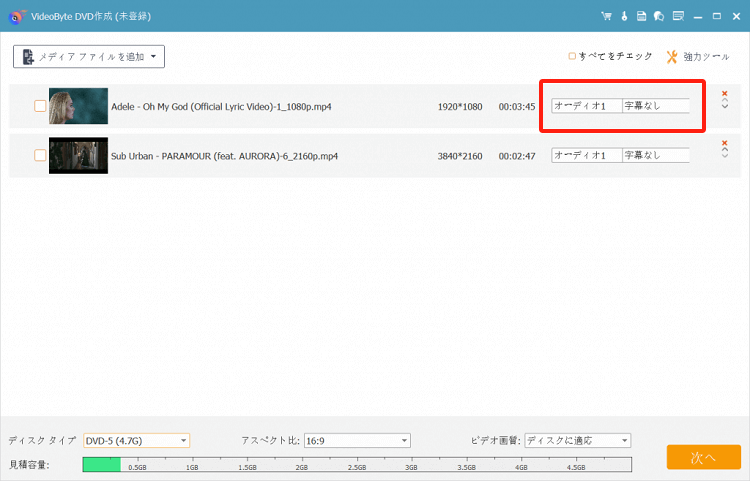The image size is (750, 481).
Task: Toggle the すべてをチェック checkbox
Action: [x=572, y=57]
